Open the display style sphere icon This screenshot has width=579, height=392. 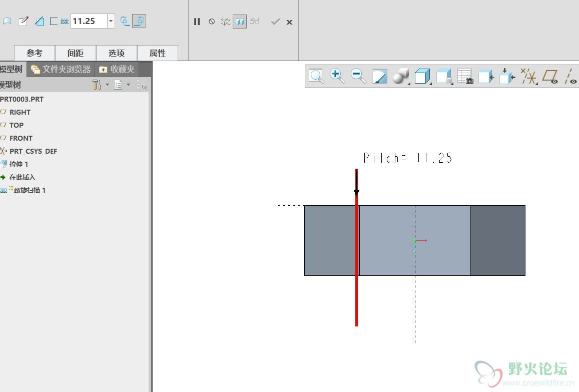(401, 76)
